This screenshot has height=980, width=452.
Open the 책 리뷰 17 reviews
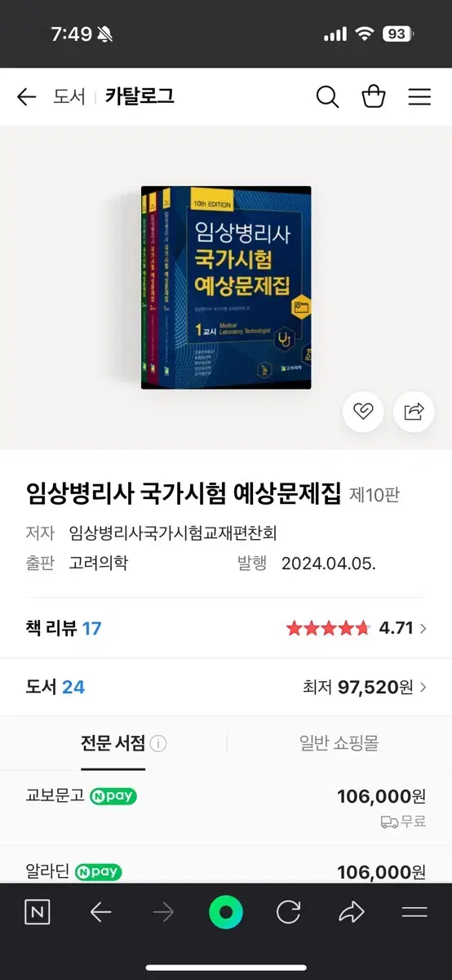click(x=64, y=628)
